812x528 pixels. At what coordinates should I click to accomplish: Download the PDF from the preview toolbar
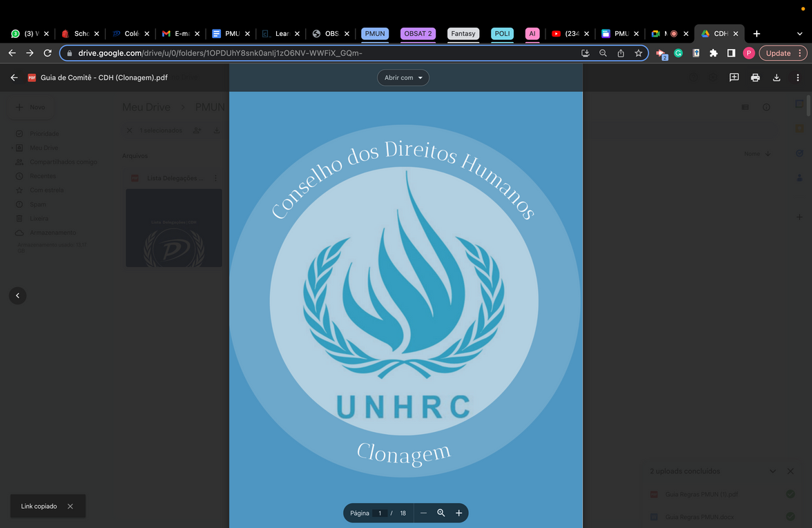point(776,77)
